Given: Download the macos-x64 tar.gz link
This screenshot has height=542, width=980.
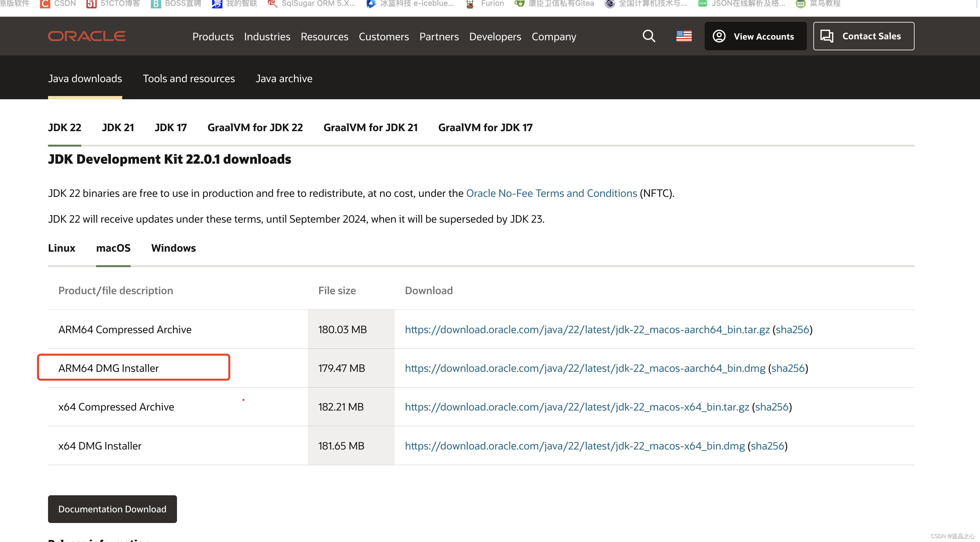Looking at the screenshot, I should click(x=577, y=407).
